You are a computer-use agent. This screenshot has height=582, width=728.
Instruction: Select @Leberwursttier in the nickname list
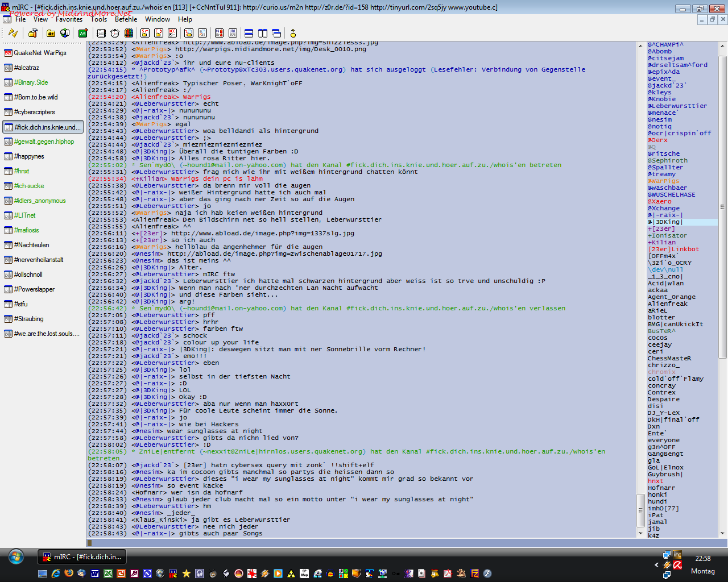[x=677, y=106]
